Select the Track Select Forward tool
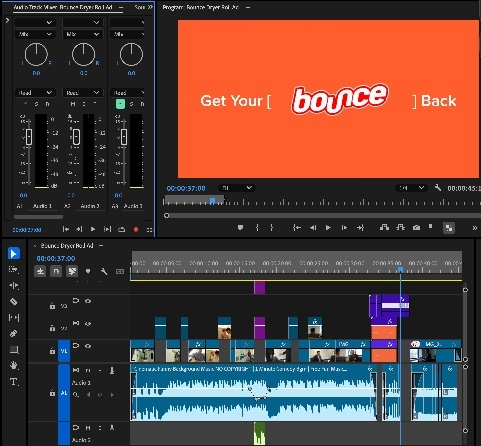 13,269
